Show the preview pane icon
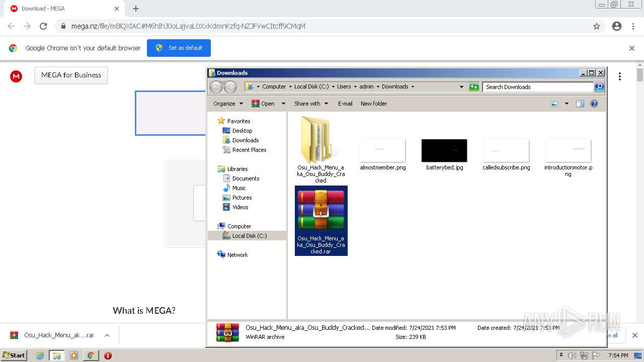This screenshot has height=362, width=644. click(x=580, y=104)
